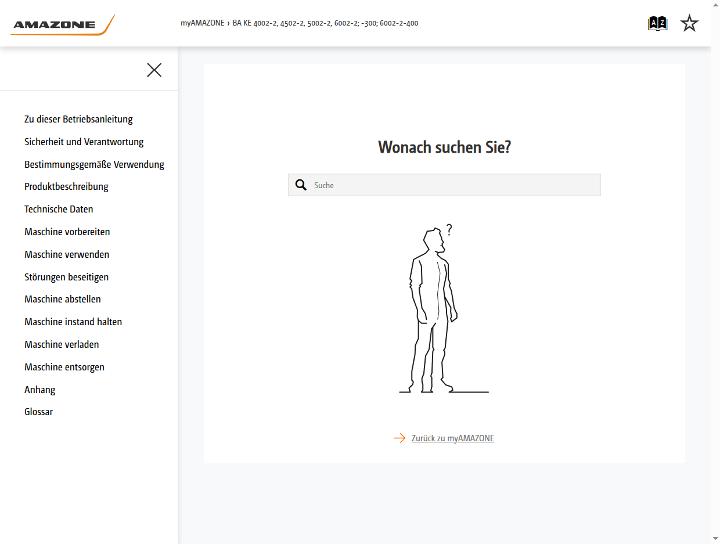Click the scroll-down arrow at the page's lower corner

[715, 539]
